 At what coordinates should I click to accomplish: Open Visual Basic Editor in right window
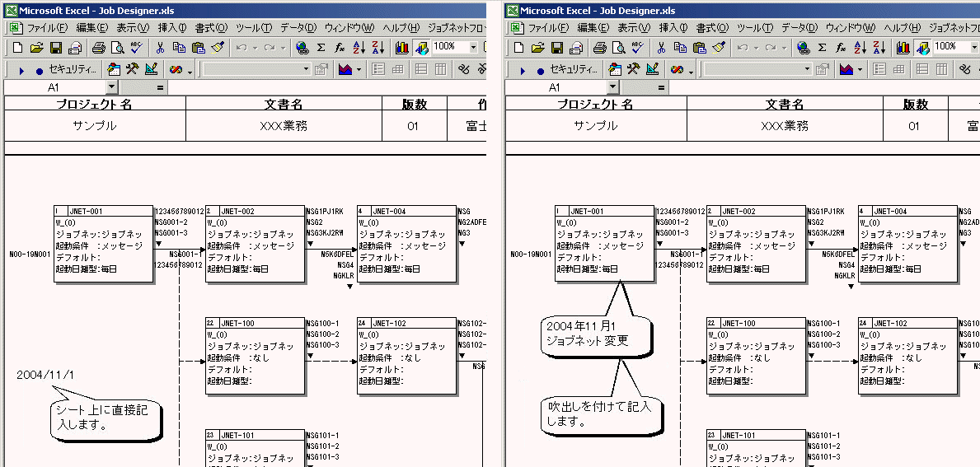pyautogui.click(x=615, y=69)
